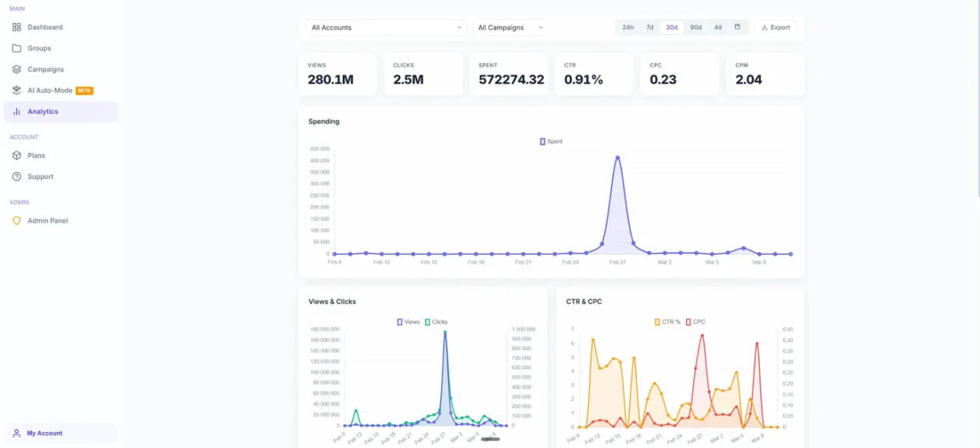
Task: Click the CLICKS 2.5M stat card
Action: point(423,74)
